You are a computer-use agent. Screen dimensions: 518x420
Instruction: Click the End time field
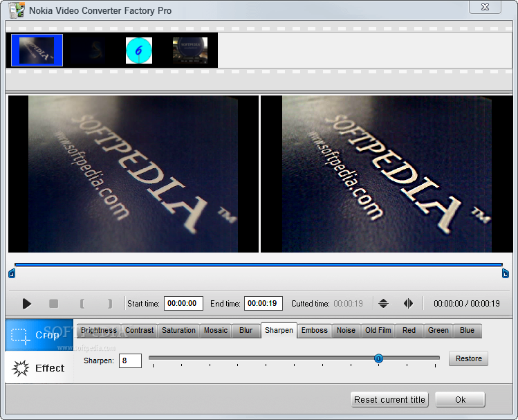(x=263, y=303)
